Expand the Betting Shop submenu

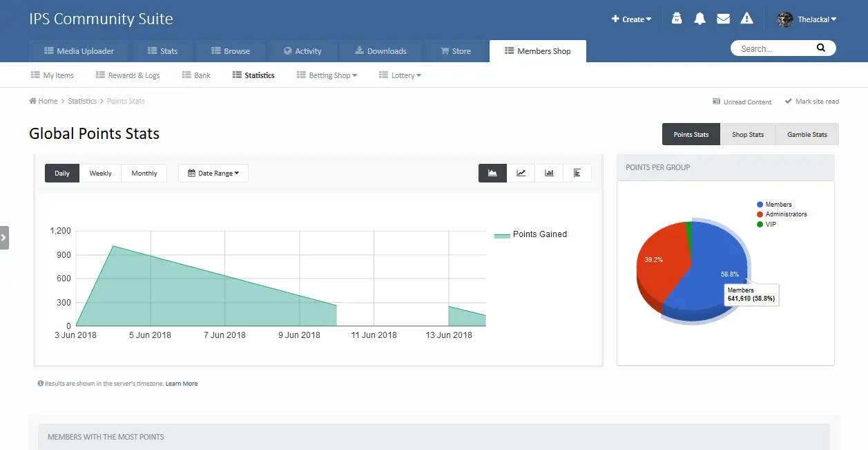(327, 75)
